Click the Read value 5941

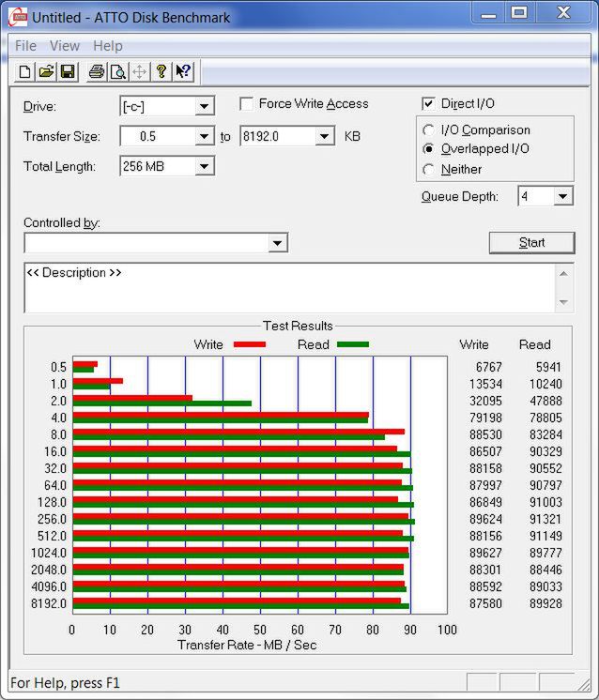coord(548,367)
